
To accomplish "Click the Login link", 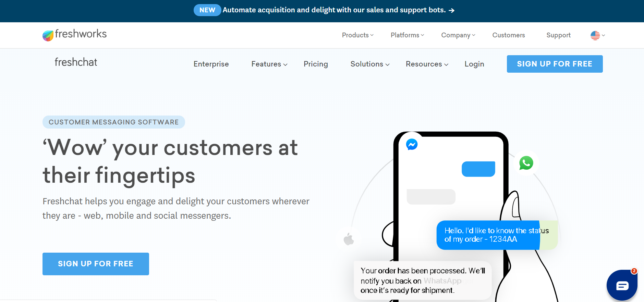I will point(474,64).
